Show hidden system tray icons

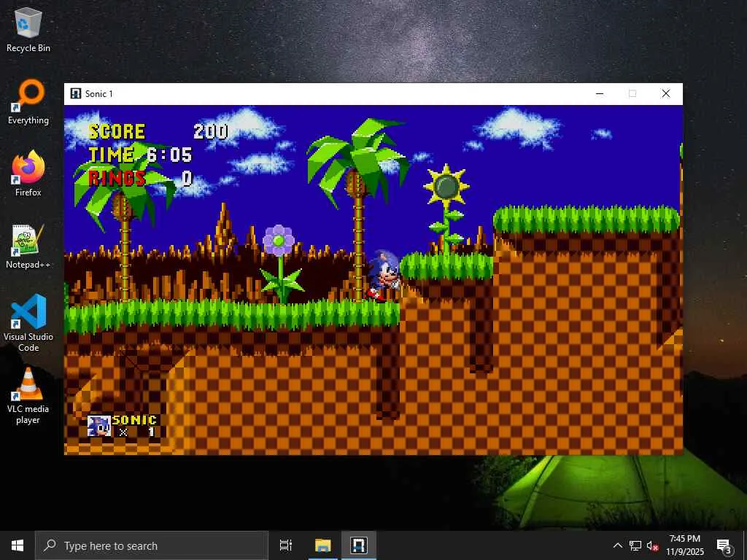pos(617,545)
